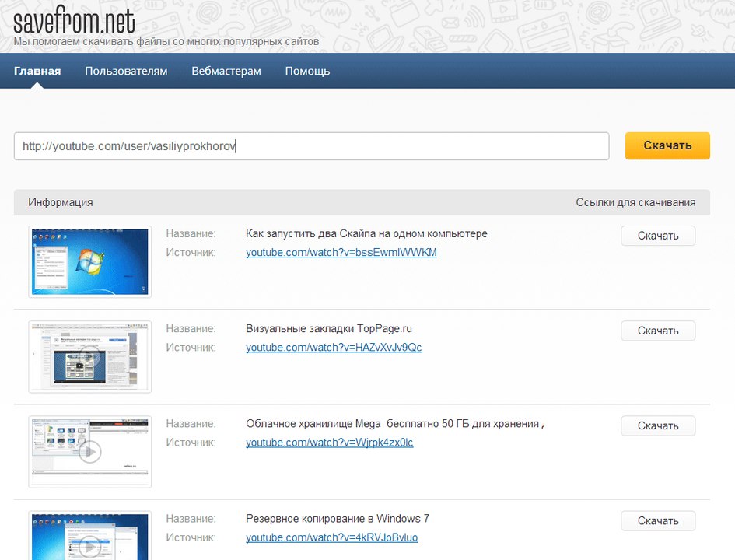Download the Windows 7 backup video (Скачать)

click(x=658, y=521)
